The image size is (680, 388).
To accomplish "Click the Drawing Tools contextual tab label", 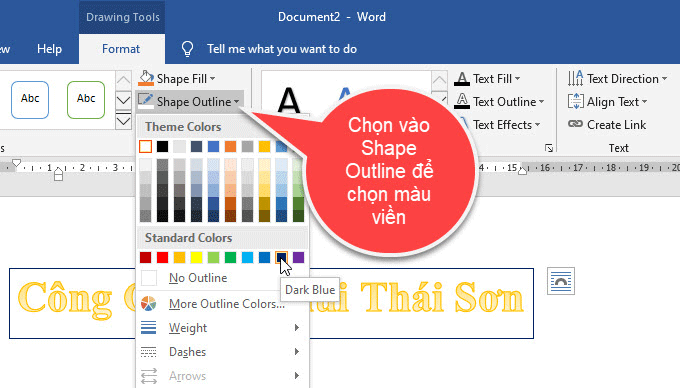I will click(123, 17).
